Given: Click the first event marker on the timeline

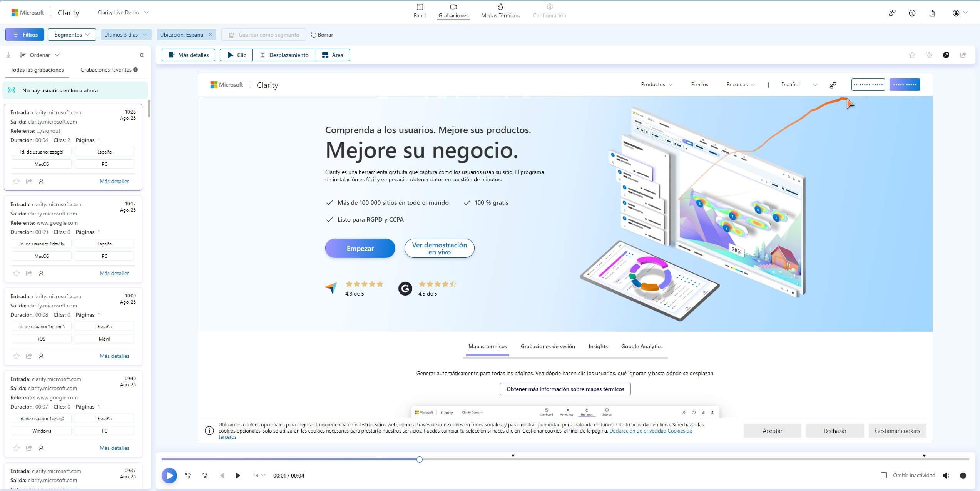Looking at the screenshot, I should point(513,456).
